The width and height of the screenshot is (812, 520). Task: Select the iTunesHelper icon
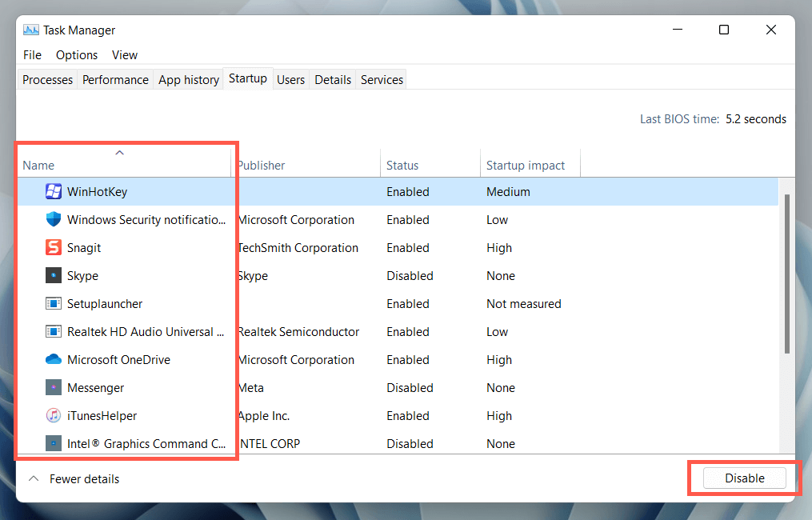(x=54, y=416)
